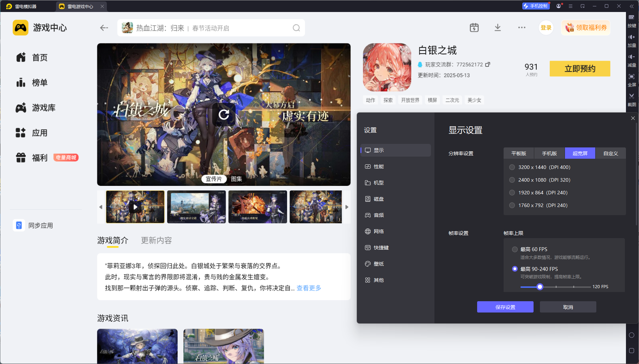Click the 立即预约 reserve now button

pyautogui.click(x=580, y=68)
